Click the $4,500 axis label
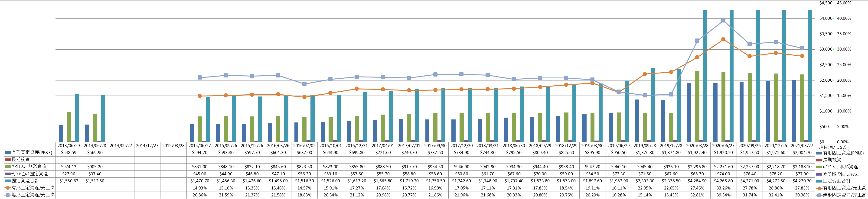868x199 pixels. pyautogui.click(x=826, y=3)
